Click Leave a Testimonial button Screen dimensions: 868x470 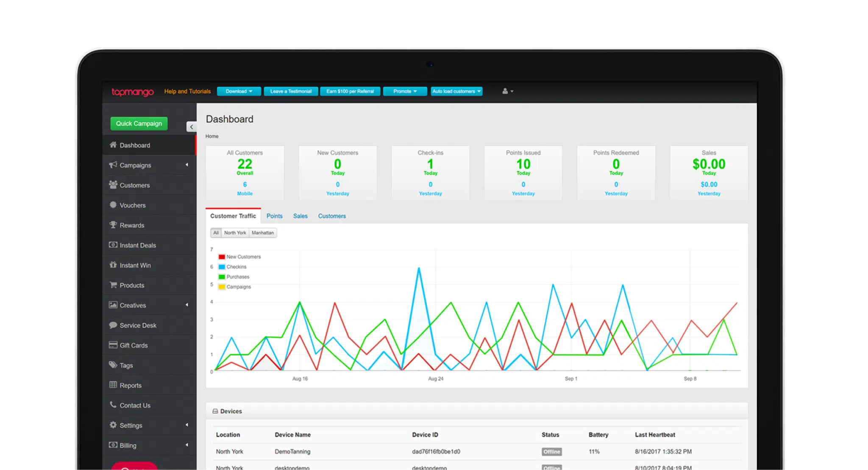coord(291,91)
